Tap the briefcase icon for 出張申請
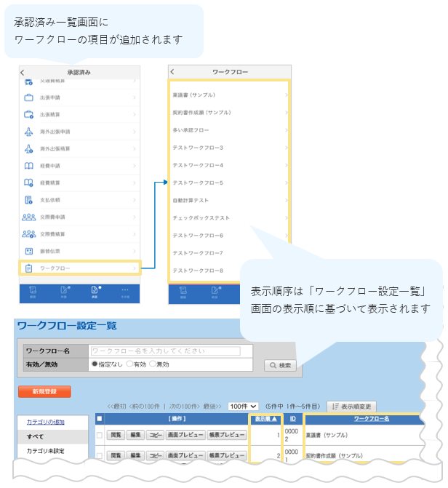The height and width of the screenshot is (488, 448). tap(28, 97)
